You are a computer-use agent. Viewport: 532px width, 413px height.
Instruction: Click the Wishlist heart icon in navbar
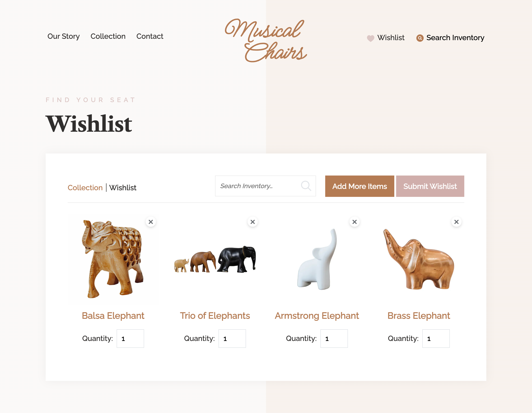[370, 38]
